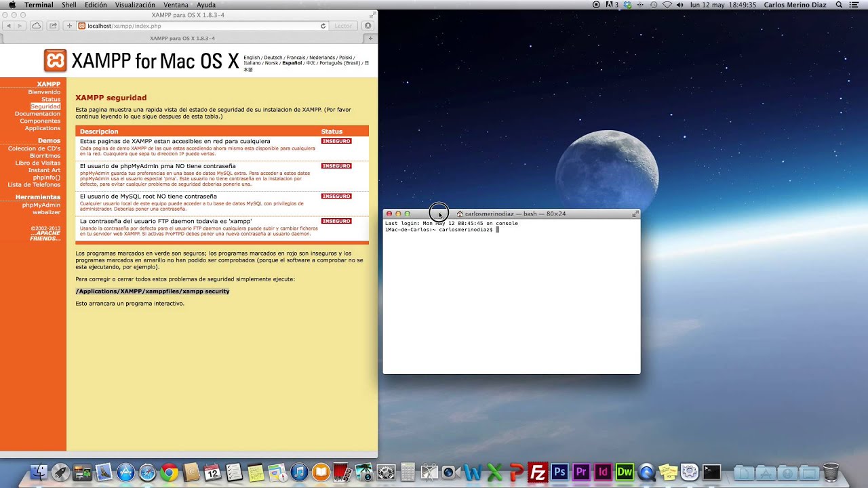Switch page language to Deutsch
The height and width of the screenshot is (488, 868).
[273, 58]
